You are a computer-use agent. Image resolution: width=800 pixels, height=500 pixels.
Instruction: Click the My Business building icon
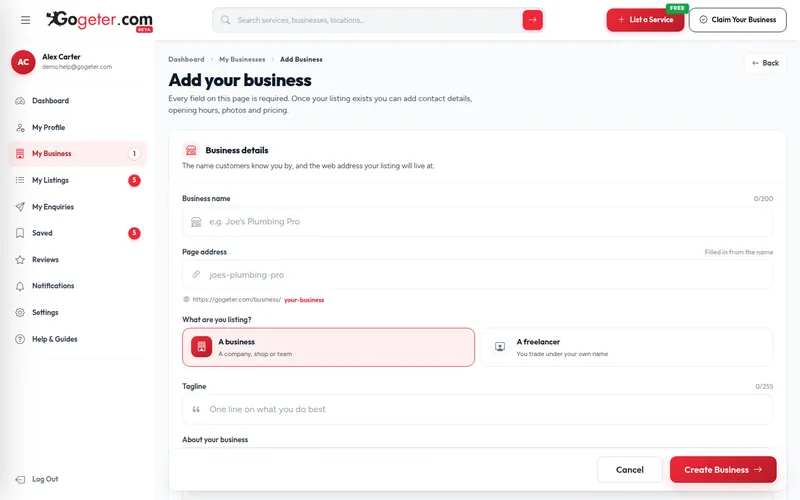[20, 154]
